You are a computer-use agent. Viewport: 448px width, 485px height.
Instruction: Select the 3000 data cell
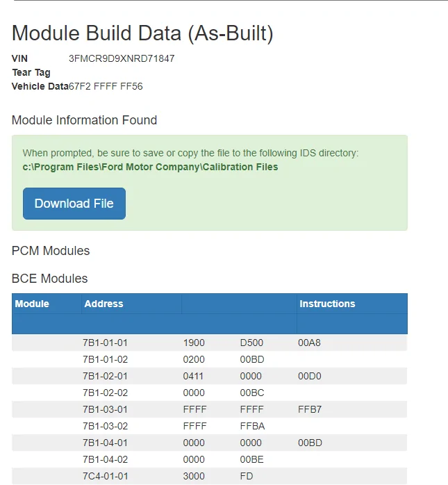(x=194, y=476)
